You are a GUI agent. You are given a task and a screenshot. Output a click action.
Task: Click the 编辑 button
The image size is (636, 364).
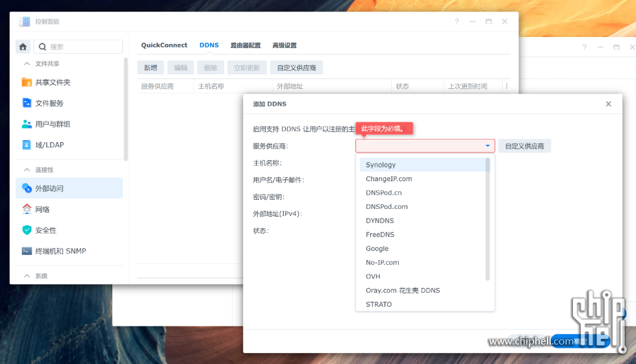coord(181,67)
